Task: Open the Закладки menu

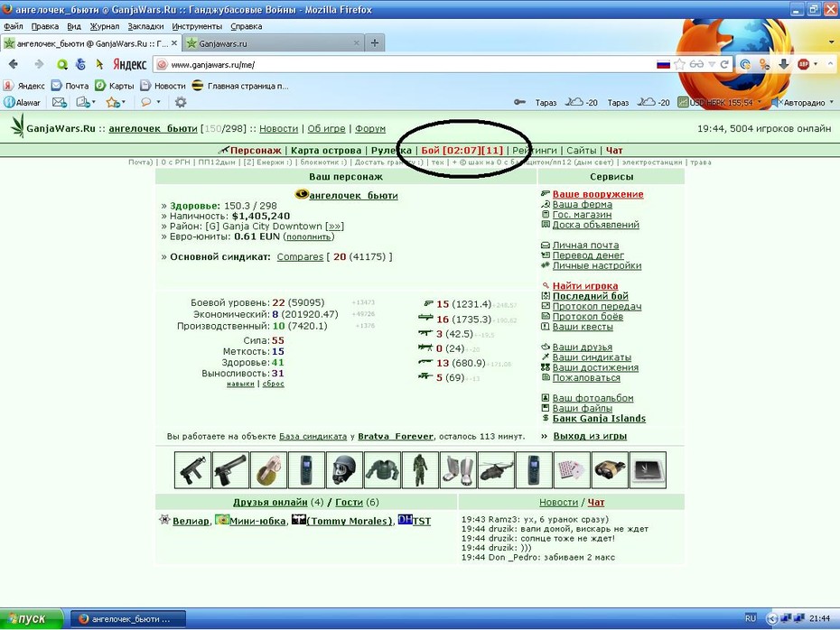Action: (x=145, y=26)
